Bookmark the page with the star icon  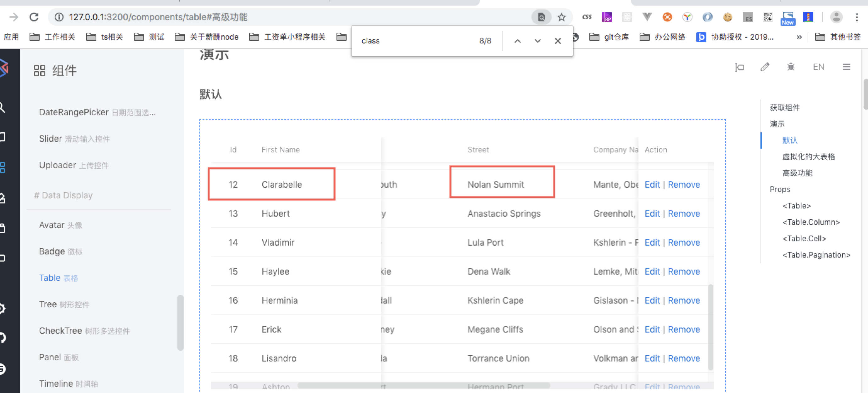point(561,16)
